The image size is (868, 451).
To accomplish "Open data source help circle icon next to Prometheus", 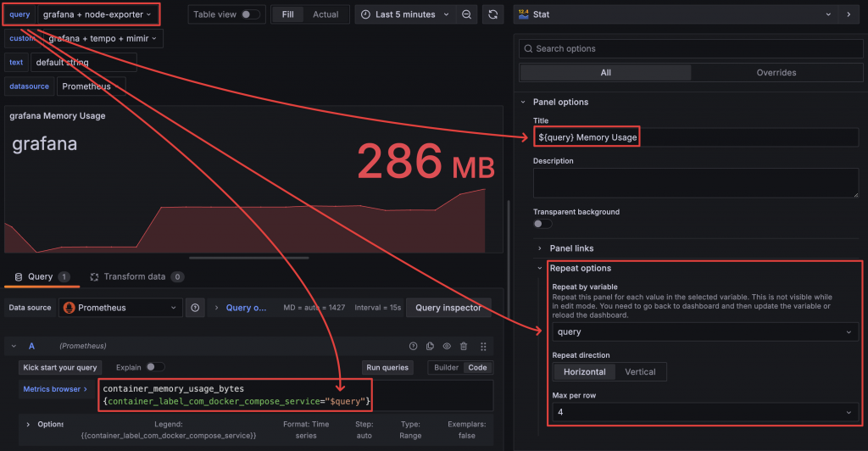I will (x=196, y=308).
